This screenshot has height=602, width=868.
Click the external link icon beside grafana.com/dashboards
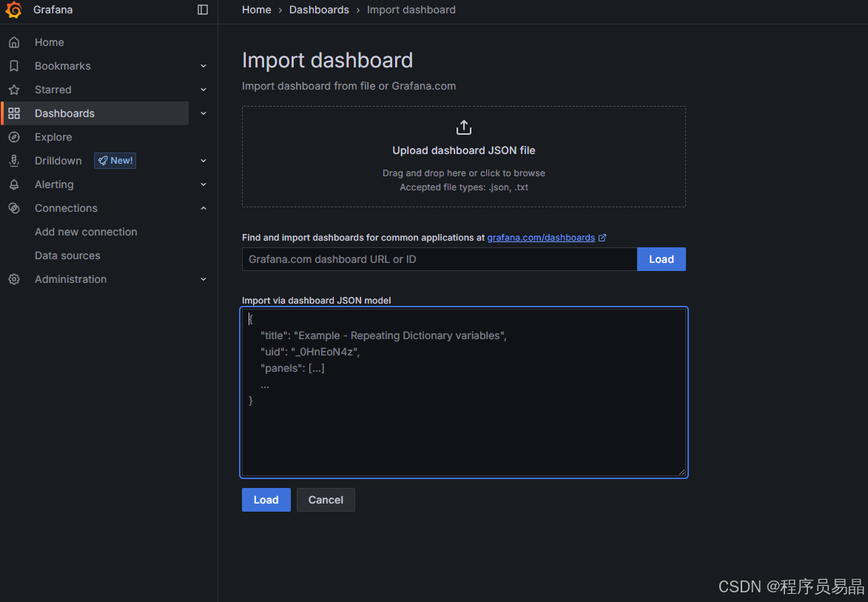(602, 238)
